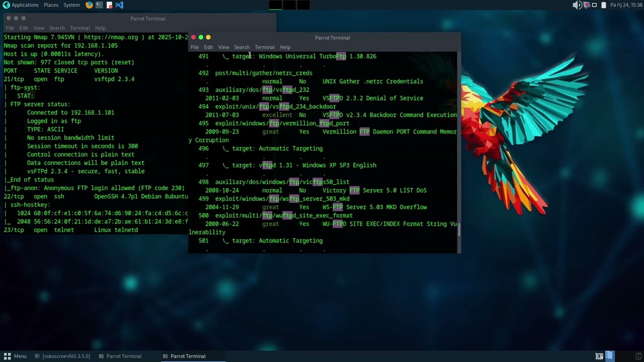Click the 'Victory FTP Server 5.0 LIST DoS' text
The height and width of the screenshot is (362, 644).
tap(374, 190)
